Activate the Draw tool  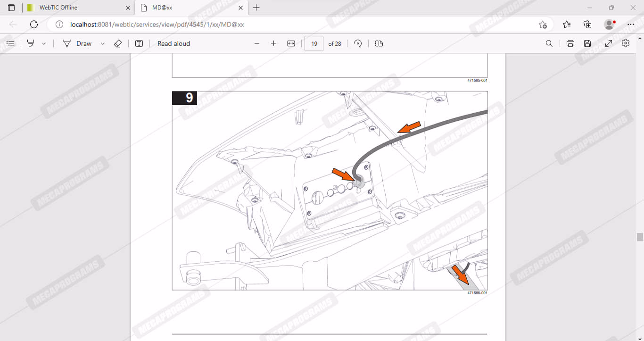point(78,43)
